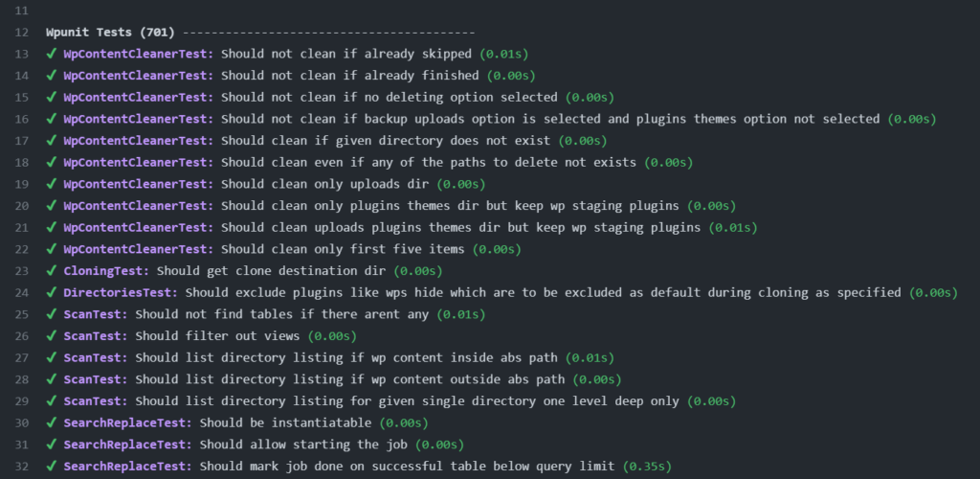Click checkmark icon on CloningTest line
The height and width of the screenshot is (479, 980).
tap(52, 271)
